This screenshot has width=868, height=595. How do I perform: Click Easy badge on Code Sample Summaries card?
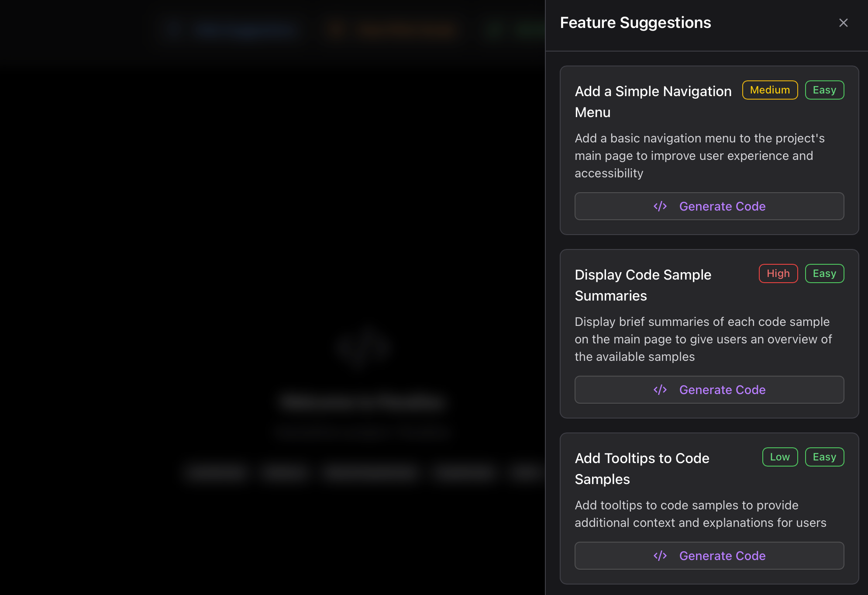tap(824, 273)
